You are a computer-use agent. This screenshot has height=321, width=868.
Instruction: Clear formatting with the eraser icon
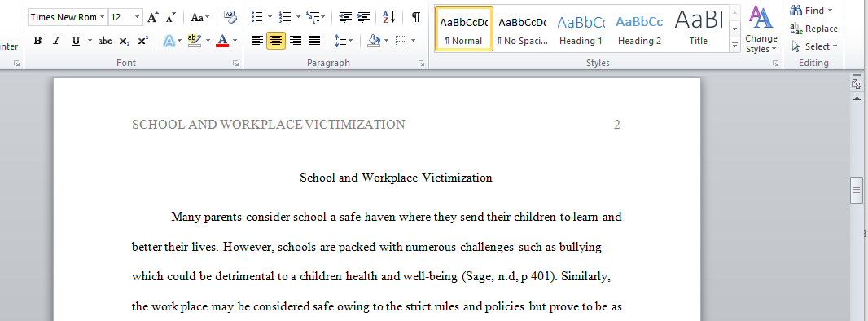click(x=230, y=17)
